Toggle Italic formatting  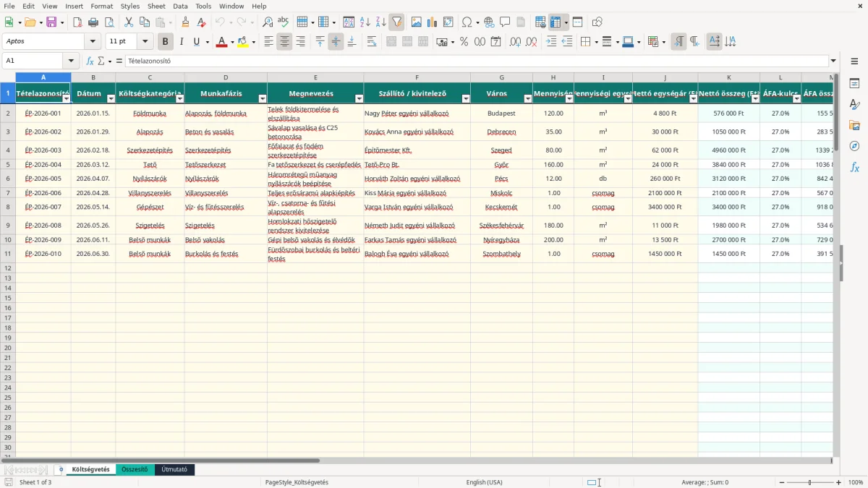[x=182, y=42]
